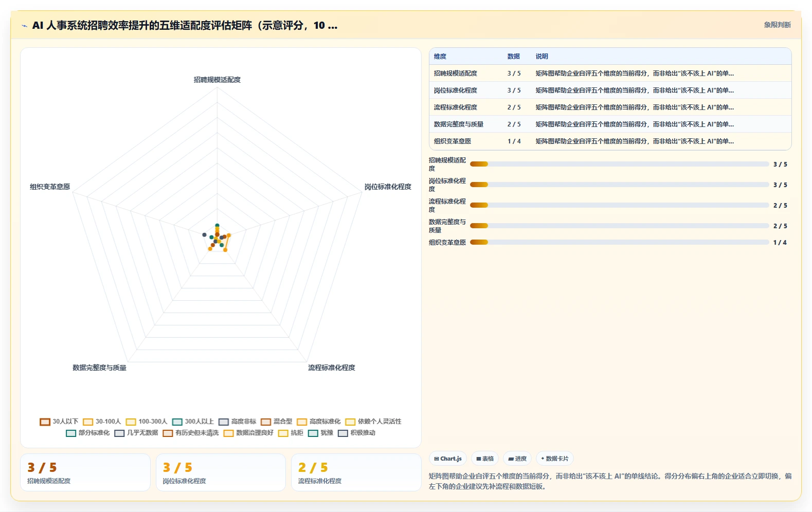
Task: Toggle the 混合型 legend series
Action: (x=276, y=422)
